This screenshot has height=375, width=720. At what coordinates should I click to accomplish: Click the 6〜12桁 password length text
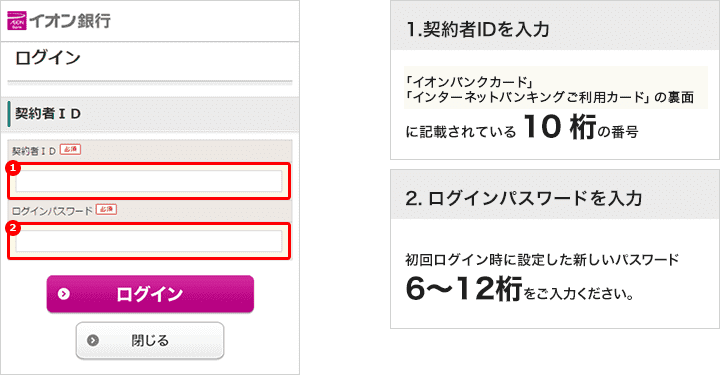pyautogui.click(x=464, y=289)
